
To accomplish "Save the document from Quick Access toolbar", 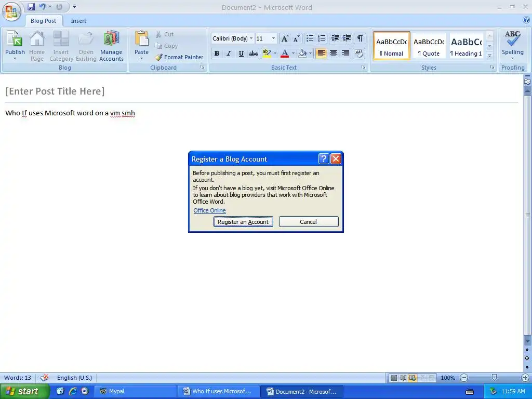I will tap(31, 6).
